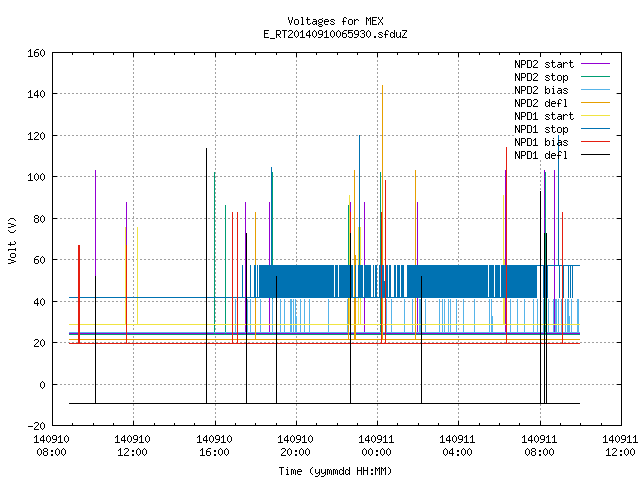Select the NPD1 stop legend label
This screenshot has width=640, height=480.
(541, 129)
